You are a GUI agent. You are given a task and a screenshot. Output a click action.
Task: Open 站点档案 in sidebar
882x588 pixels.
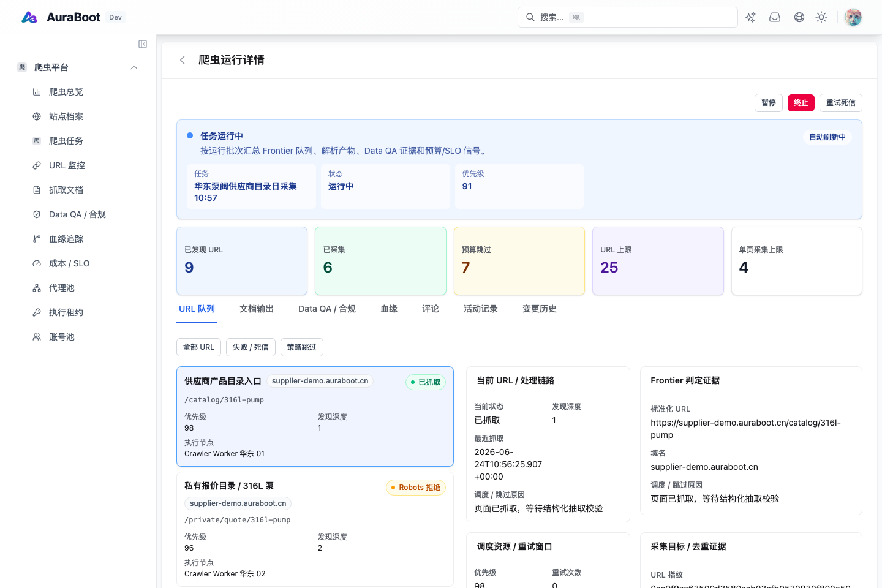point(66,116)
